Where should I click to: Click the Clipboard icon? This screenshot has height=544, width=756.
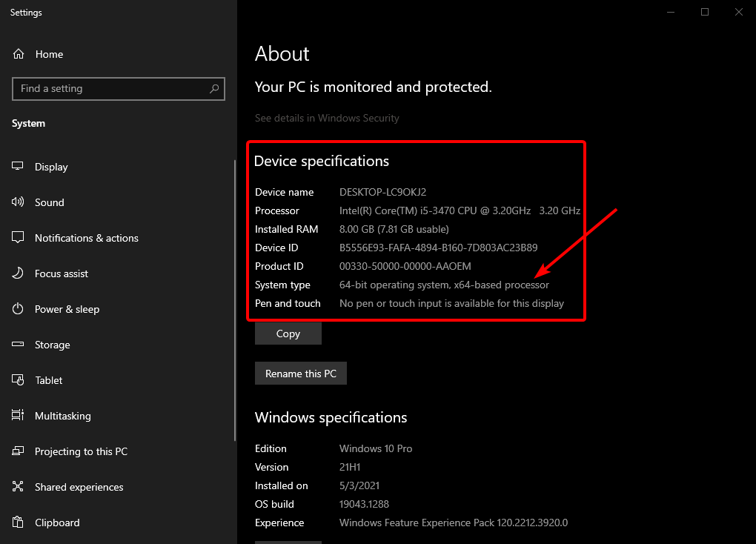(x=18, y=523)
